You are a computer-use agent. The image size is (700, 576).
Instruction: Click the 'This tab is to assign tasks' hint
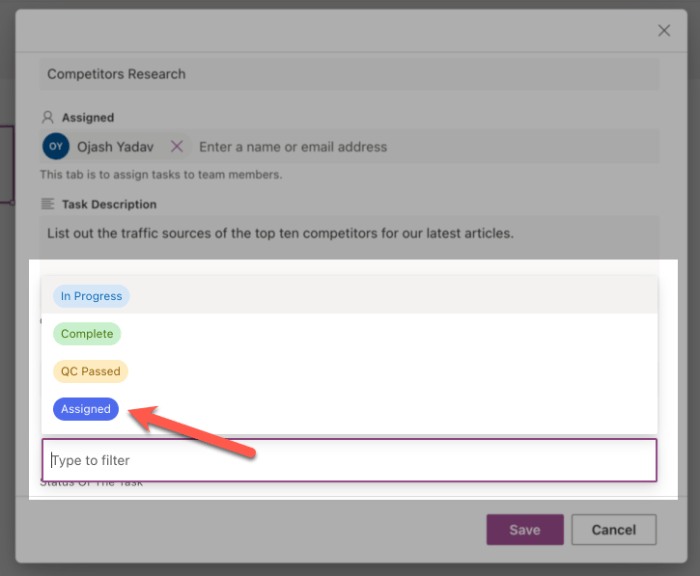pyautogui.click(x=161, y=175)
